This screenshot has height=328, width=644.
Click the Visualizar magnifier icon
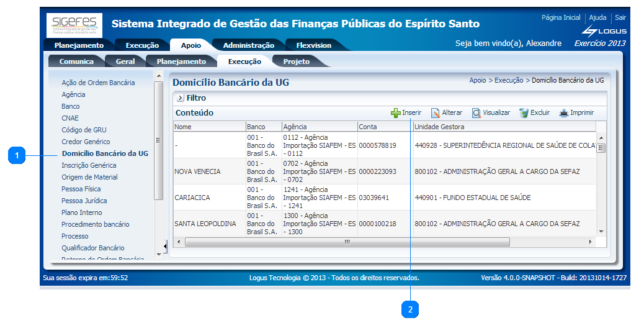point(476,113)
